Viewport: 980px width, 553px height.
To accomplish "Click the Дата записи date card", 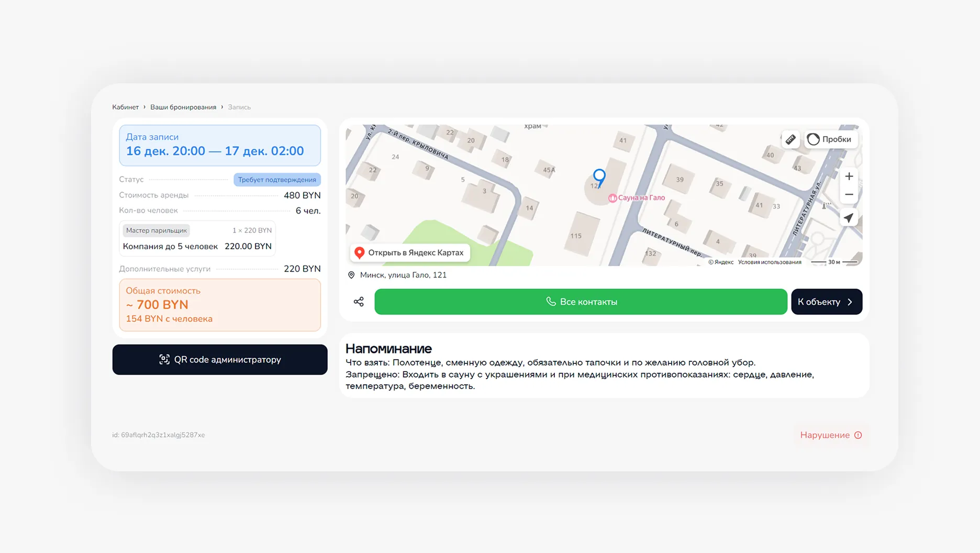I will (x=220, y=145).
